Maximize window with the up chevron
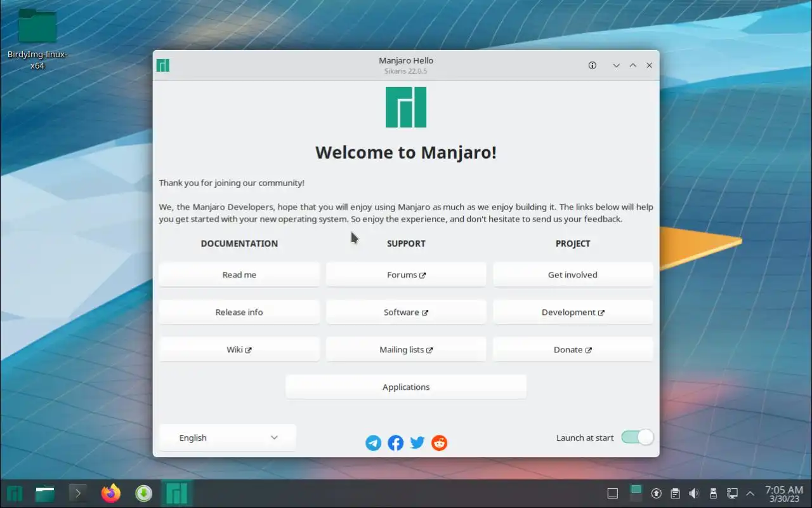This screenshot has width=812, height=508. click(632, 65)
